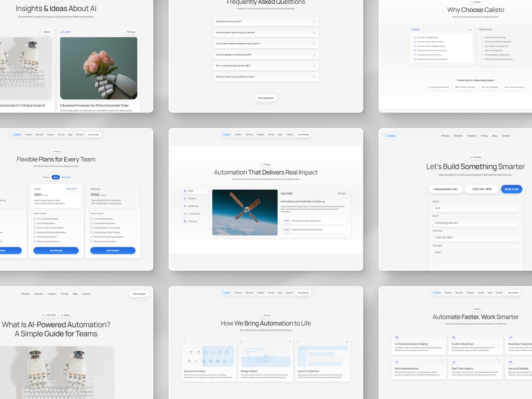Open Pricing in the Contact page navigation
Viewport: 532px width, 399px height.
pyautogui.click(x=484, y=136)
